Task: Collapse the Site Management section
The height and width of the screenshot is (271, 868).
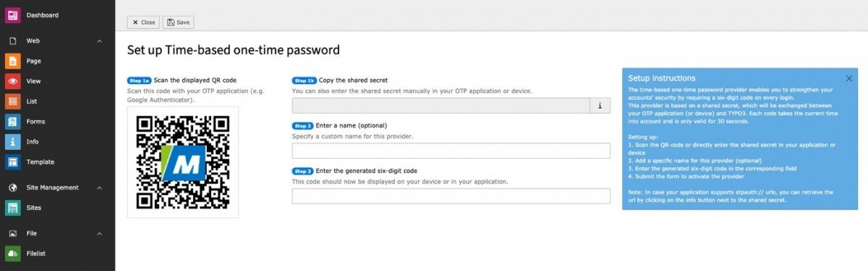Action: point(100,188)
